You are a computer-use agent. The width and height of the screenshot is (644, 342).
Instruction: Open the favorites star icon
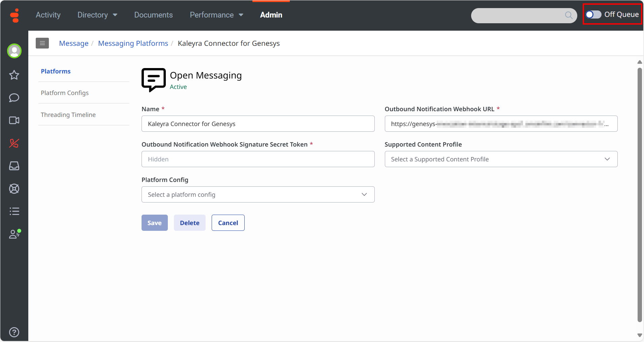(x=14, y=75)
